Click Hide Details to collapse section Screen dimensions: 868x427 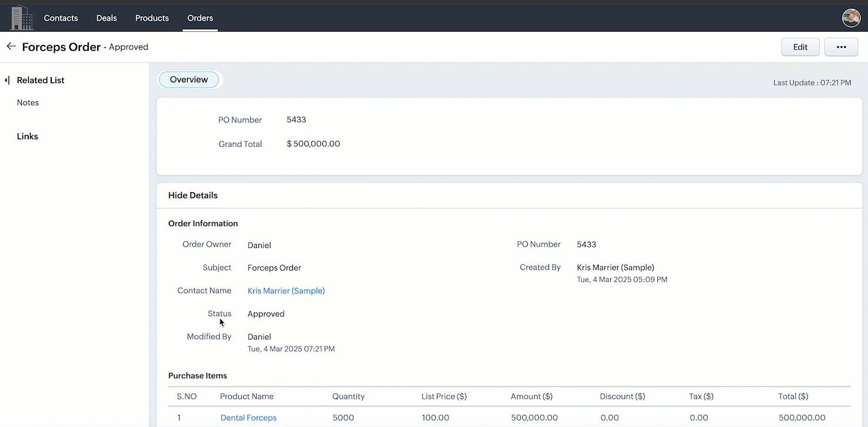[x=193, y=195]
